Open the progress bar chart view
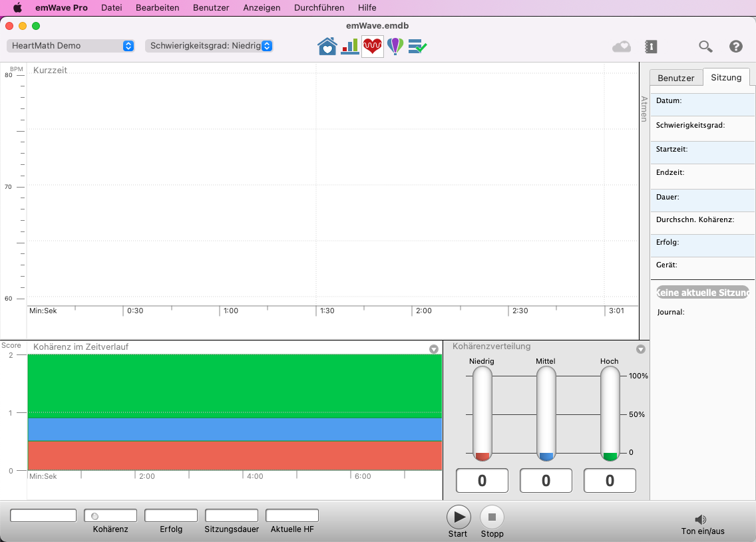 point(350,47)
